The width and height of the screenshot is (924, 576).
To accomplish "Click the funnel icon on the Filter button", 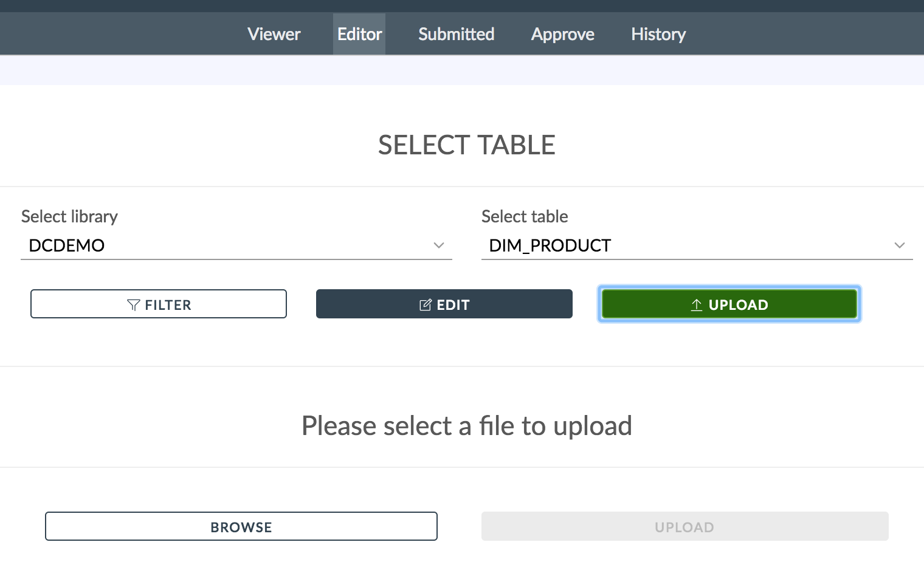I will click(133, 305).
